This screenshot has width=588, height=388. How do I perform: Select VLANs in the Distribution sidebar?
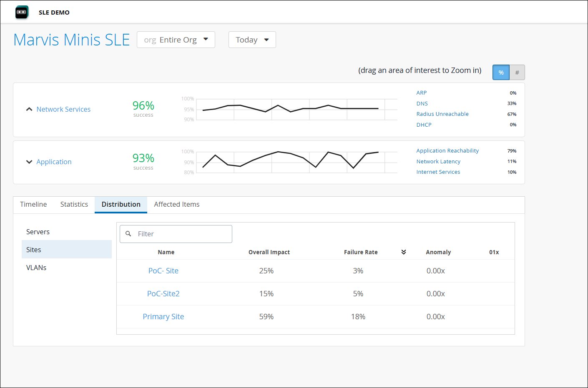click(36, 267)
